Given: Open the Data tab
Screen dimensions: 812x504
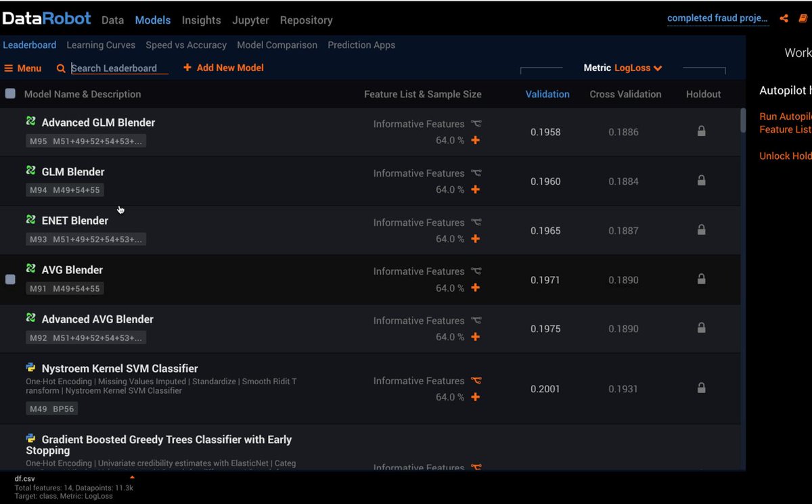Looking at the screenshot, I should coord(112,20).
